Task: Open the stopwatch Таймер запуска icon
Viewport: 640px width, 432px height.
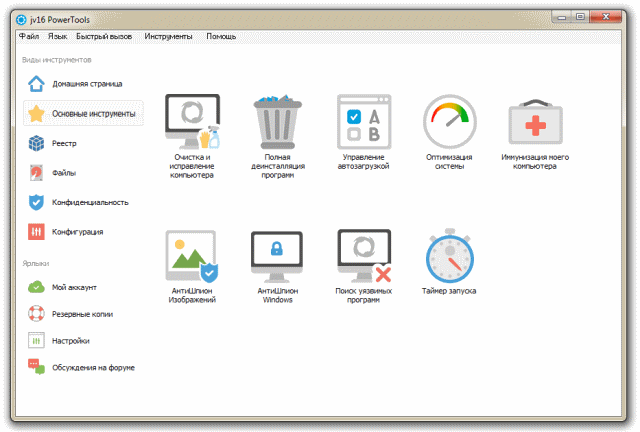Action: click(x=450, y=256)
